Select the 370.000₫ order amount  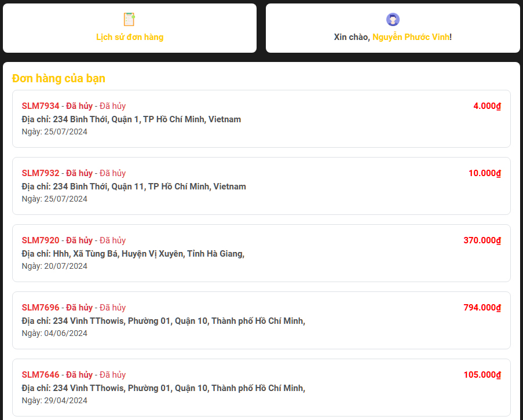[x=482, y=240]
